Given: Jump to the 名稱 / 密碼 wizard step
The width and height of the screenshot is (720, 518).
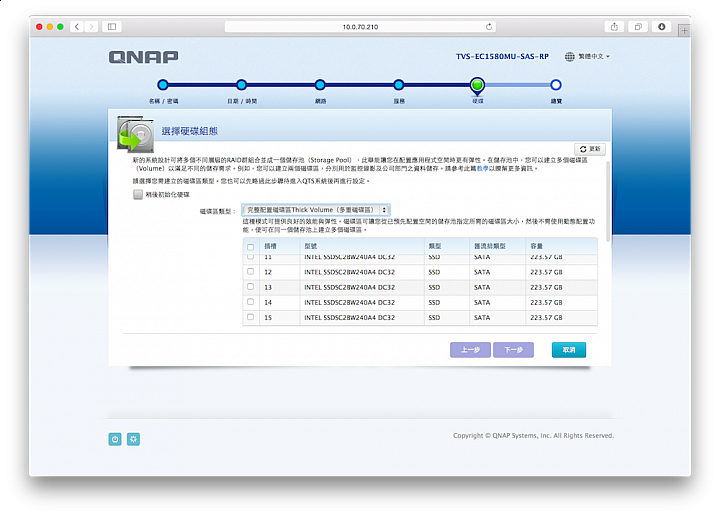Looking at the screenshot, I should 163,85.
